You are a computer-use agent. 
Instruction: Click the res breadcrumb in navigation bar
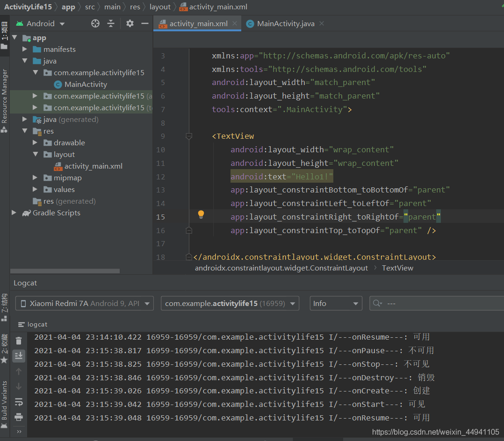(135, 7)
